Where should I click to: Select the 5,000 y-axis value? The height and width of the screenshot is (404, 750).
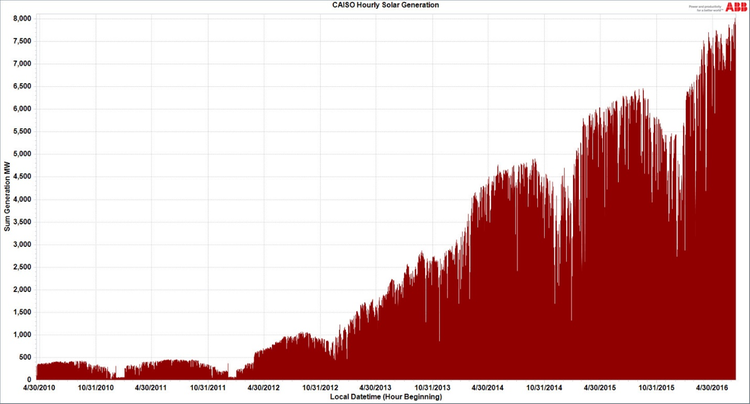tap(22, 154)
